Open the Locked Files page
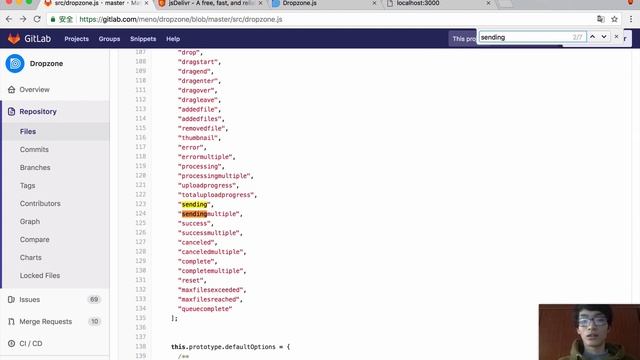This screenshot has height=360, width=640. click(40, 276)
